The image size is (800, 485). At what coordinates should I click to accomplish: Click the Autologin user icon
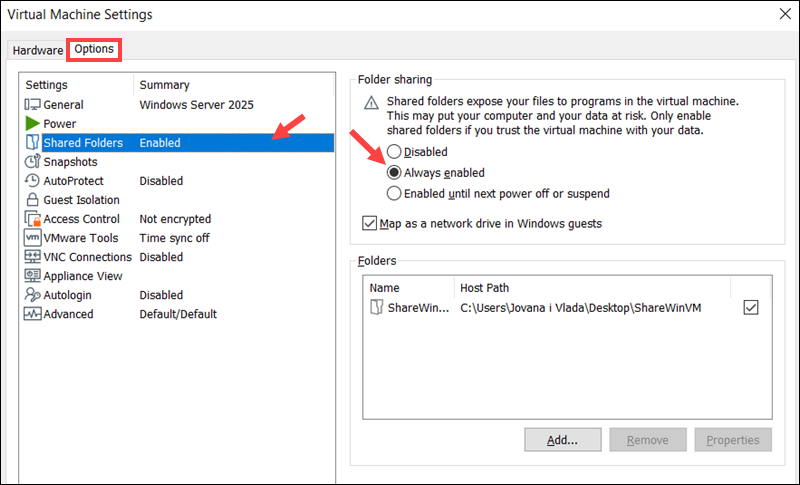(x=32, y=295)
